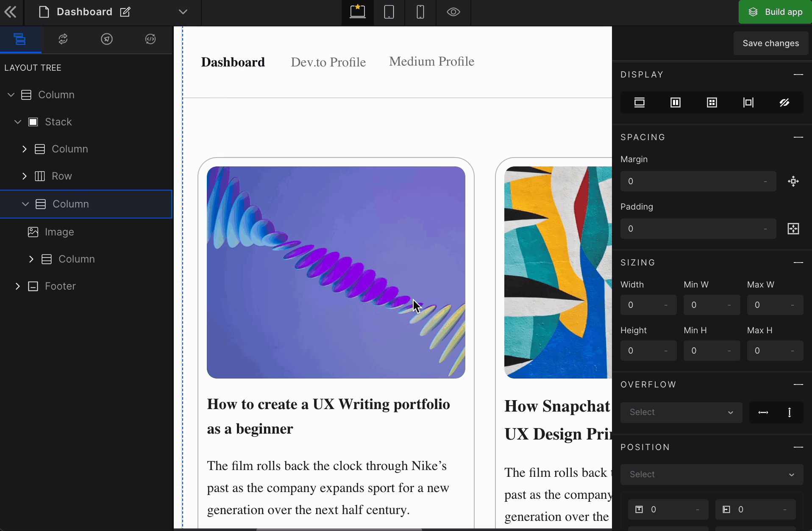Click the Min H input field

click(712, 351)
